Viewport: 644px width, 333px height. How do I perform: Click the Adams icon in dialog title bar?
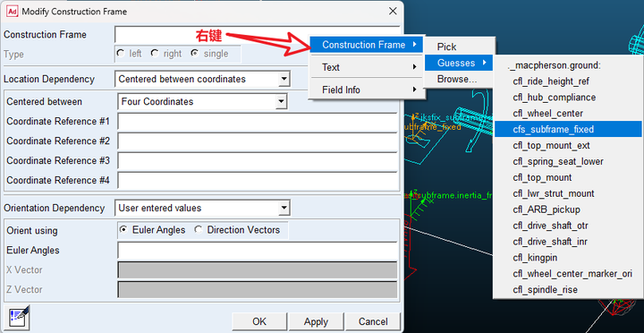(x=13, y=11)
